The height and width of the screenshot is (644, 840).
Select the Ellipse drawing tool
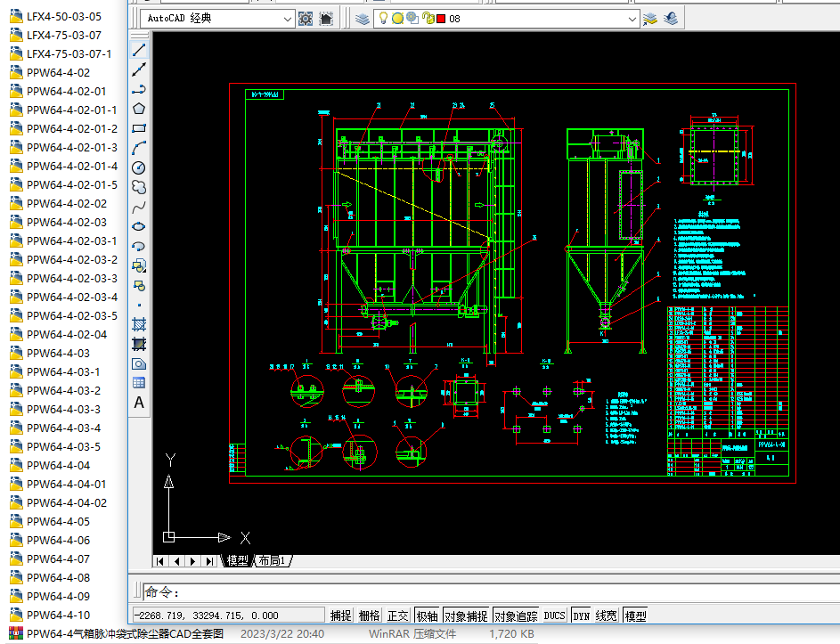(x=139, y=225)
